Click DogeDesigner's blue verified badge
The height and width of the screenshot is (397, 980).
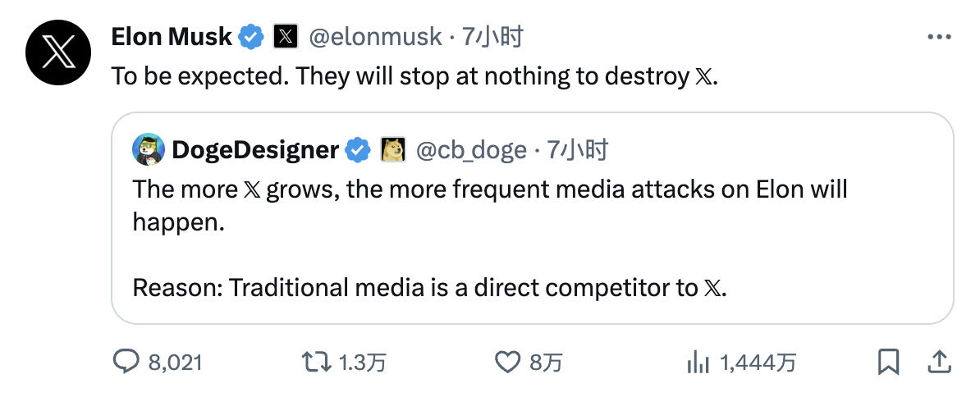358,150
